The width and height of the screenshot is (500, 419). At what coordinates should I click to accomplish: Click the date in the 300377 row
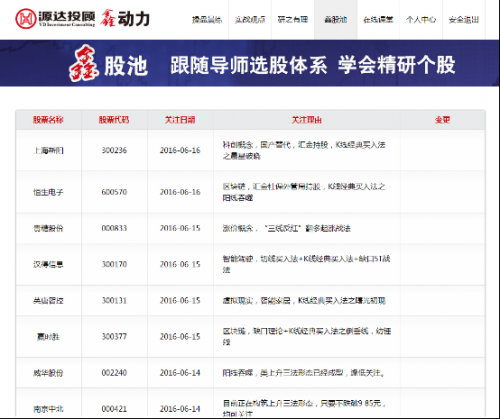[x=180, y=337]
